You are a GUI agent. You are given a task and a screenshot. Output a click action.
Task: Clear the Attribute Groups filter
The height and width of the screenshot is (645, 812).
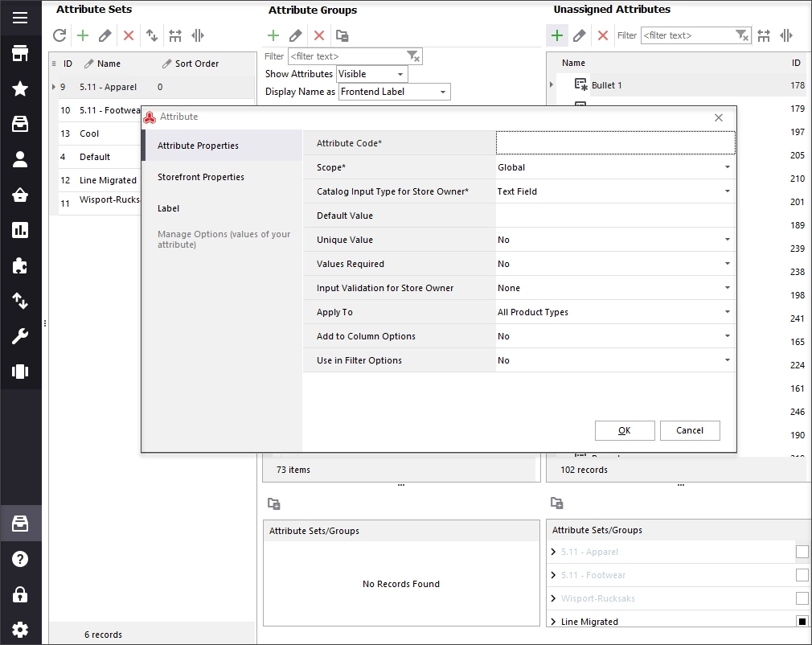click(x=413, y=56)
